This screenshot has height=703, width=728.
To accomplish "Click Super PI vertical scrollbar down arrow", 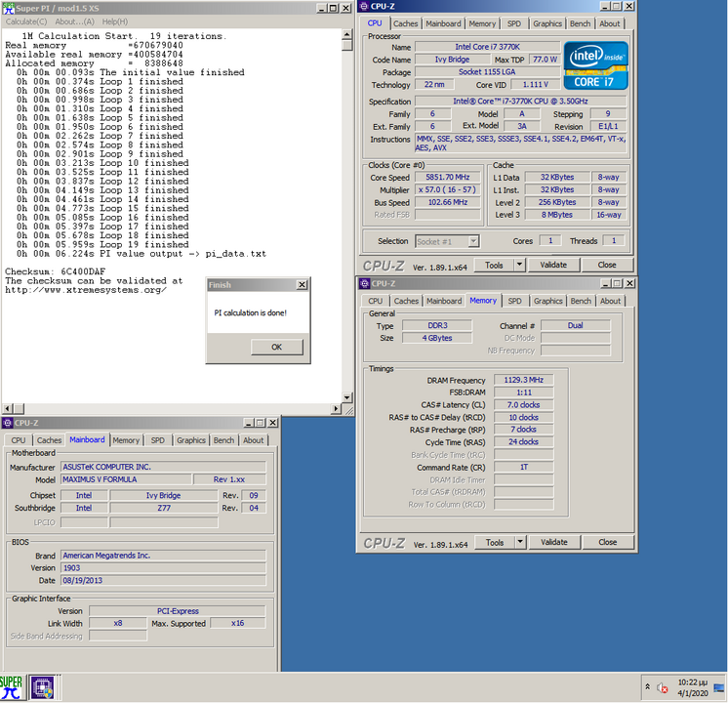I will (x=346, y=397).
